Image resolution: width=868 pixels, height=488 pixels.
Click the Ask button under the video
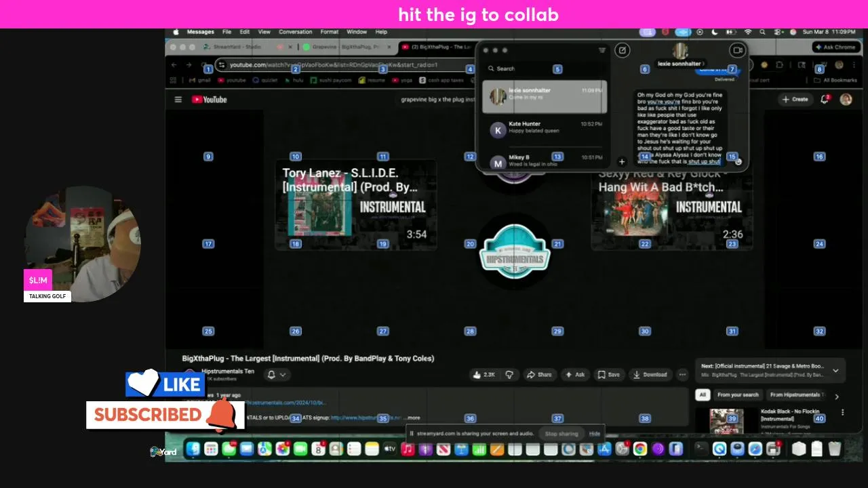pos(574,375)
